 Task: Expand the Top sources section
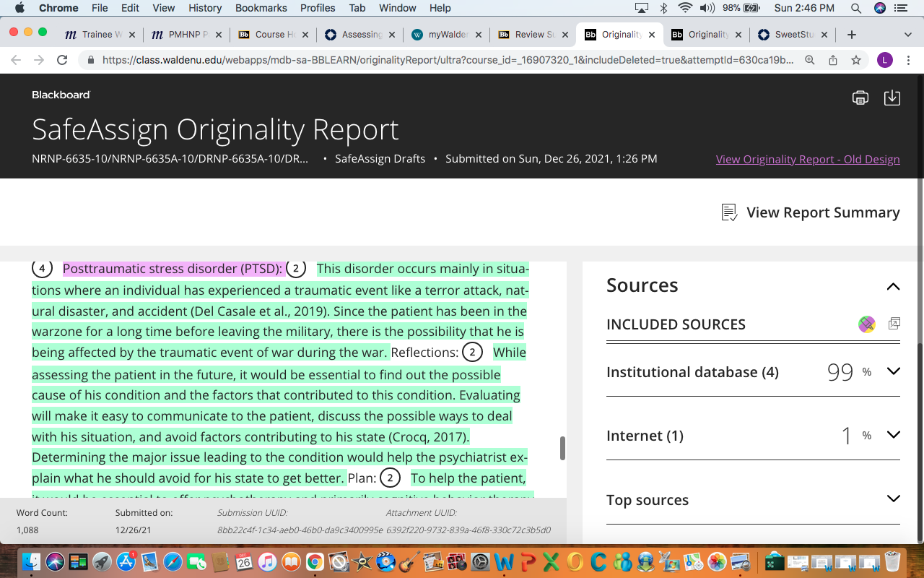[x=893, y=499]
